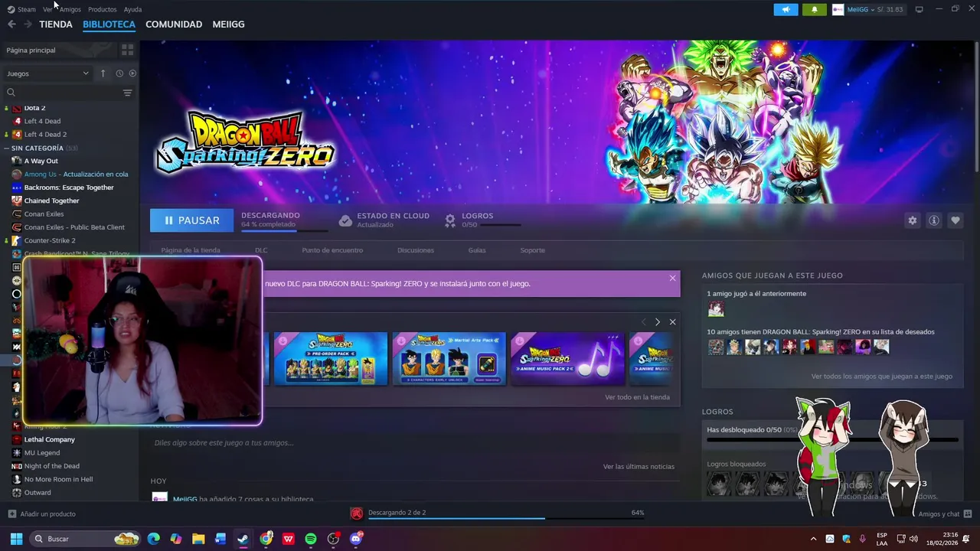Image resolution: width=980 pixels, height=551 pixels.
Task: Sort library by recent activity clock
Action: (119, 73)
